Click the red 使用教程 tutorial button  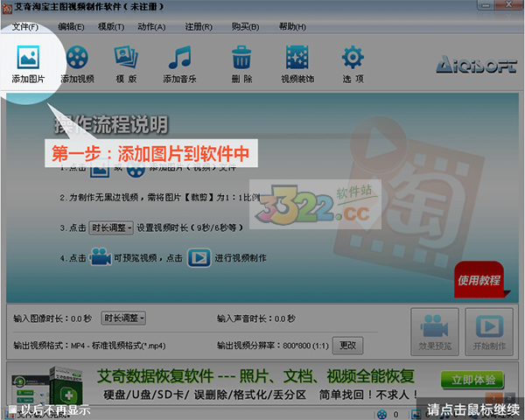479,280
